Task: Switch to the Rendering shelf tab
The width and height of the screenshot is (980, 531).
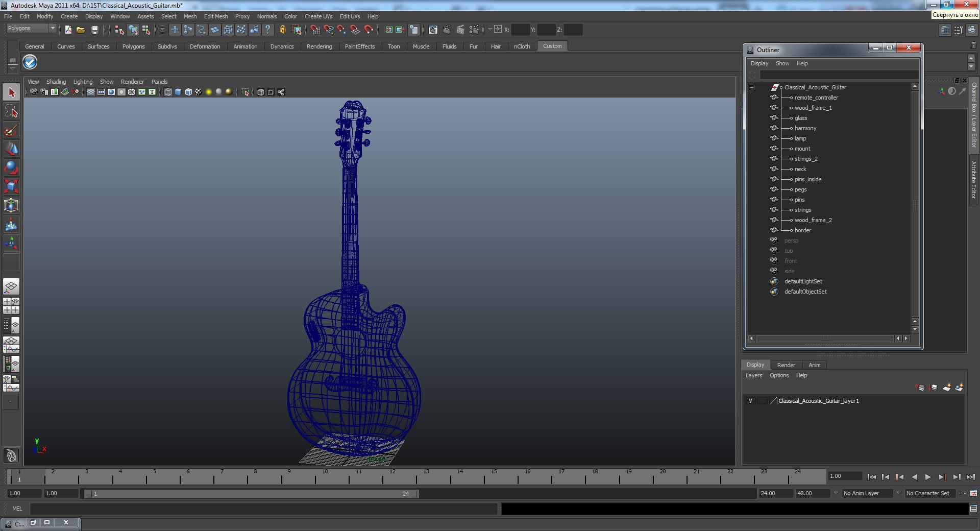Action: tap(319, 46)
